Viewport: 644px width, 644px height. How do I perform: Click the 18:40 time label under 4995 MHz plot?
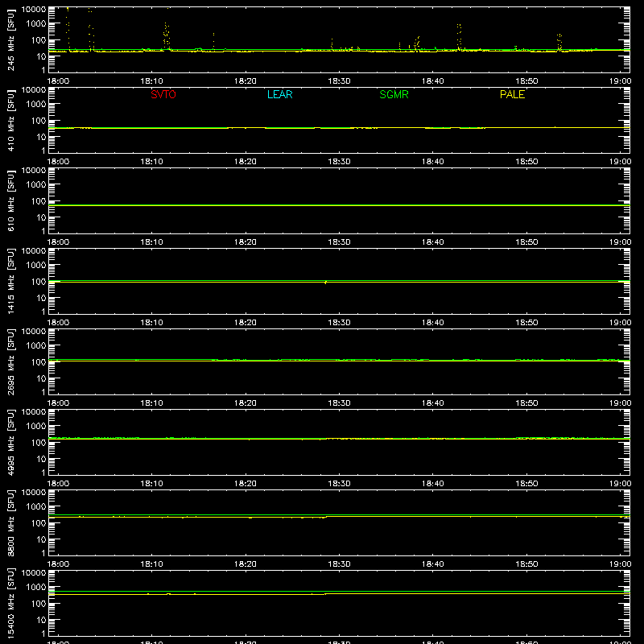click(x=432, y=484)
